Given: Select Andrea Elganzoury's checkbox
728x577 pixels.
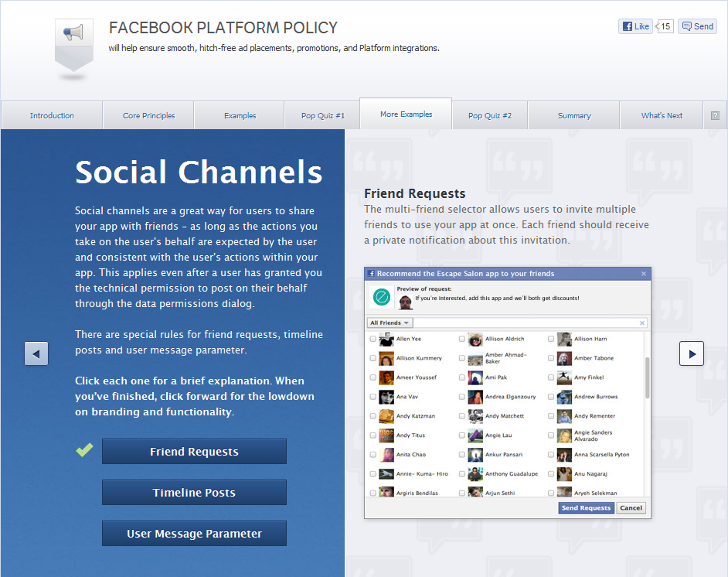Looking at the screenshot, I should pyautogui.click(x=462, y=397).
